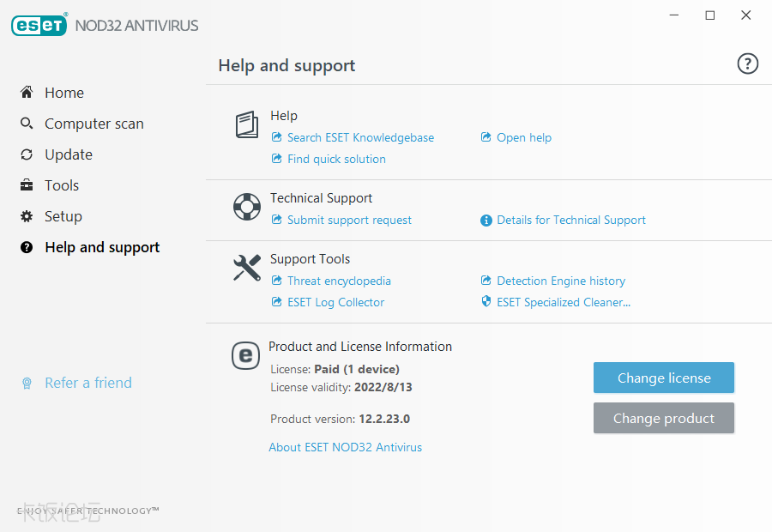Screen dimensions: 772x532
Task: Click Submit support request link
Action: (x=349, y=220)
